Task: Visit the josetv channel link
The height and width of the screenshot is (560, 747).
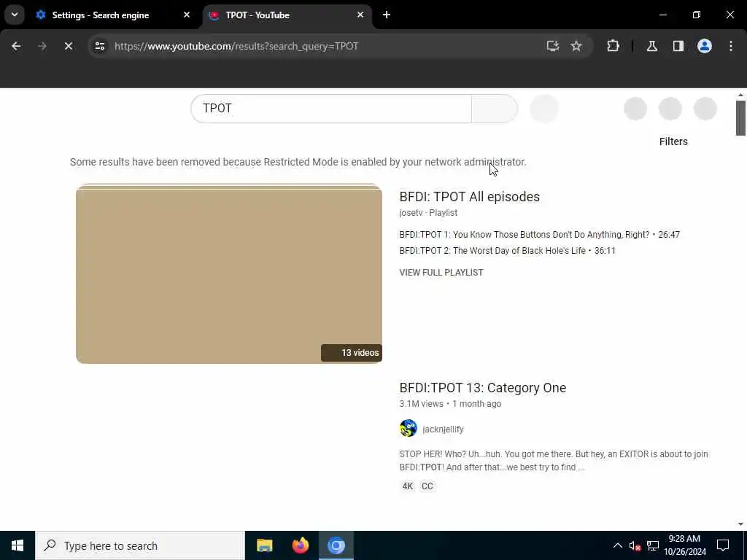Action: click(x=411, y=213)
